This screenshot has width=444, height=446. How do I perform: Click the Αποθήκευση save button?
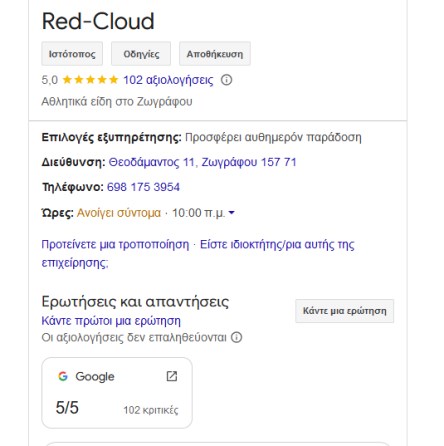point(215,54)
